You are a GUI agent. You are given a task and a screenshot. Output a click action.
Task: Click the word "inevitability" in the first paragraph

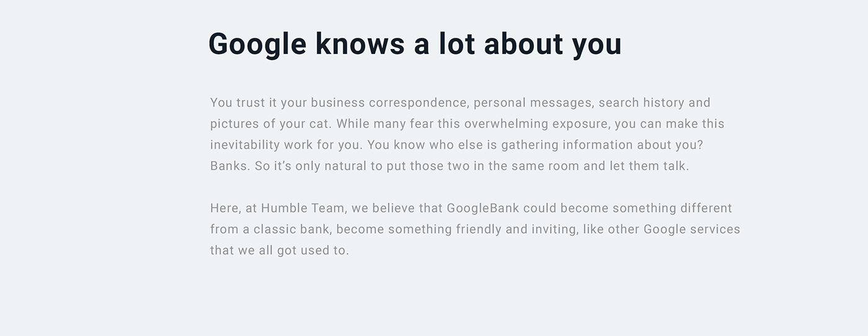[245, 145]
